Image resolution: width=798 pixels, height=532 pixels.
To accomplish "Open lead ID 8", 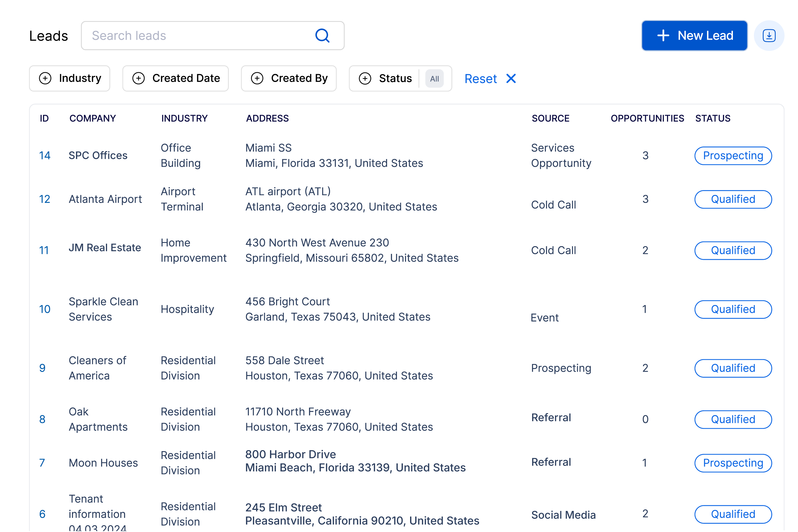I will [42, 419].
